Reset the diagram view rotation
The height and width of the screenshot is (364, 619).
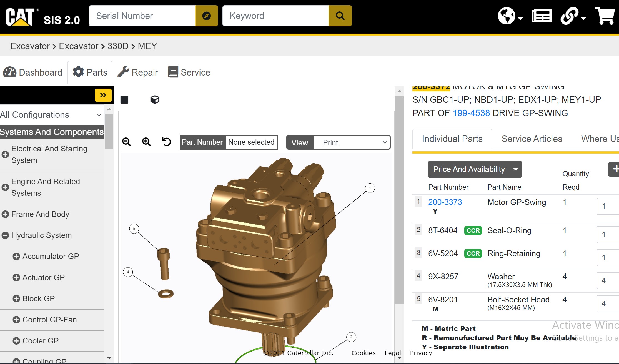pyautogui.click(x=166, y=142)
